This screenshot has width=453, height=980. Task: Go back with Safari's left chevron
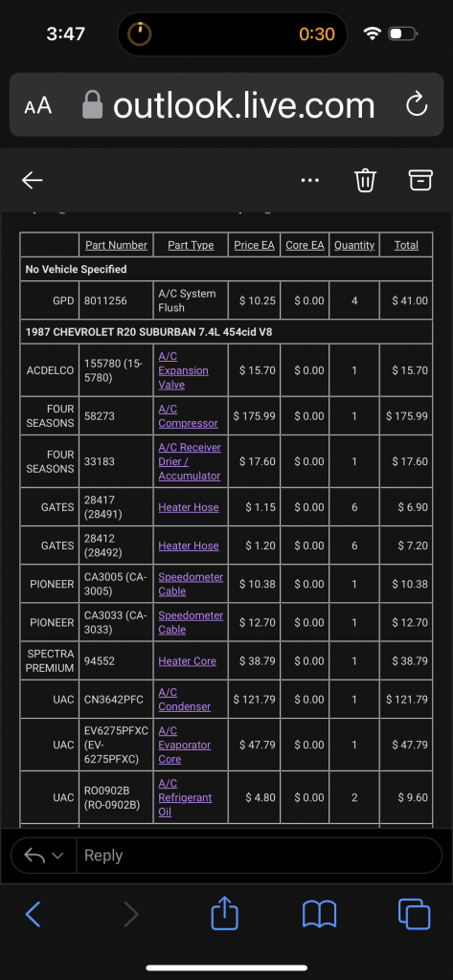34,914
